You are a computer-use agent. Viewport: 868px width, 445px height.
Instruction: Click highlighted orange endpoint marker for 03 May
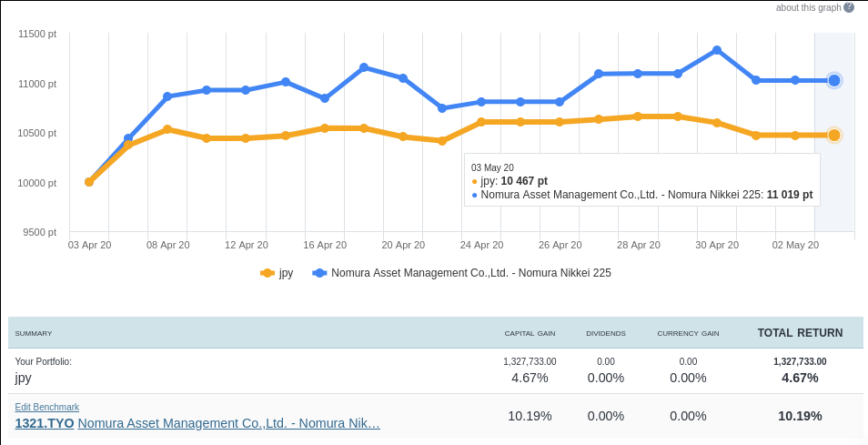click(833, 135)
